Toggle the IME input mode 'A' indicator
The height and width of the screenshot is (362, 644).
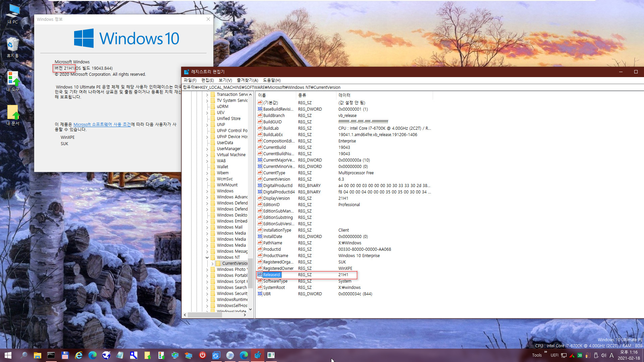point(611,355)
